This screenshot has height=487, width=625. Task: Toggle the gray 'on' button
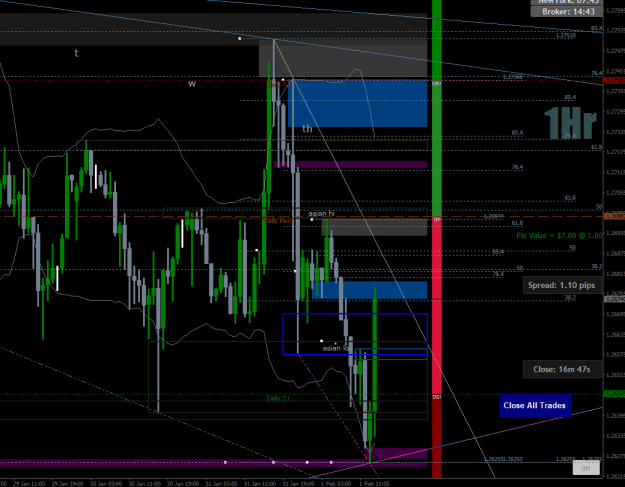click(586, 468)
